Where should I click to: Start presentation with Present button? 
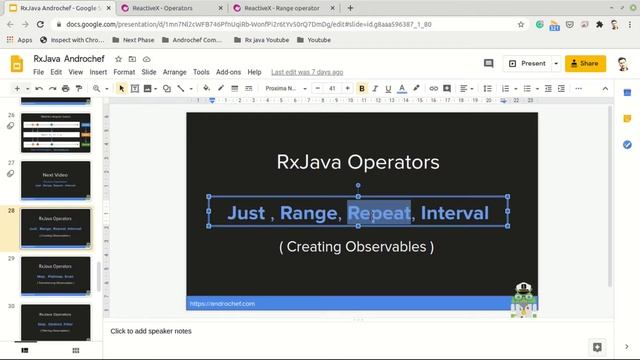pyautogui.click(x=527, y=64)
